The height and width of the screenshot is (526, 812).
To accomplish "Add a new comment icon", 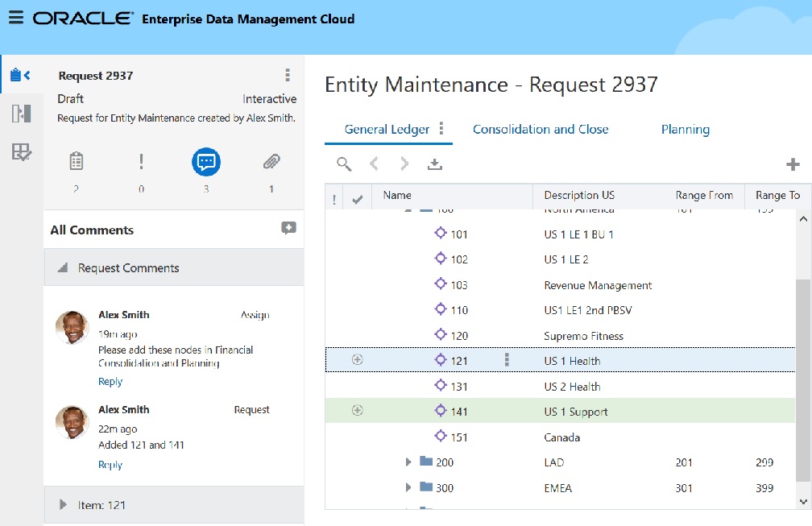I will pos(288,228).
